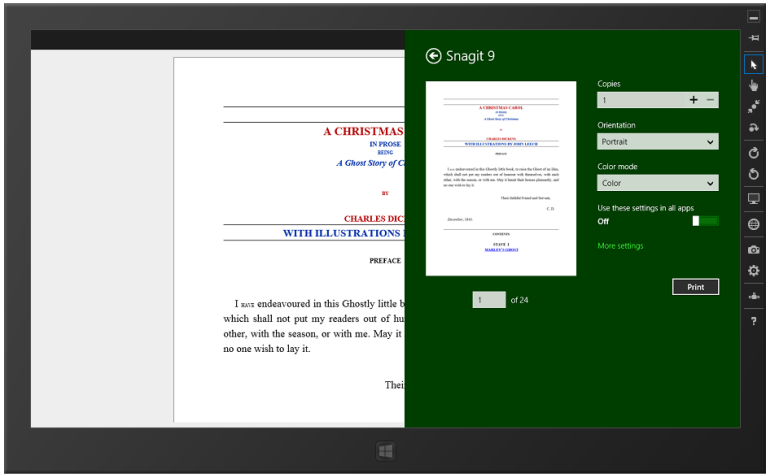Open More settings link
770x476 pixels.
click(x=620, y=246)
